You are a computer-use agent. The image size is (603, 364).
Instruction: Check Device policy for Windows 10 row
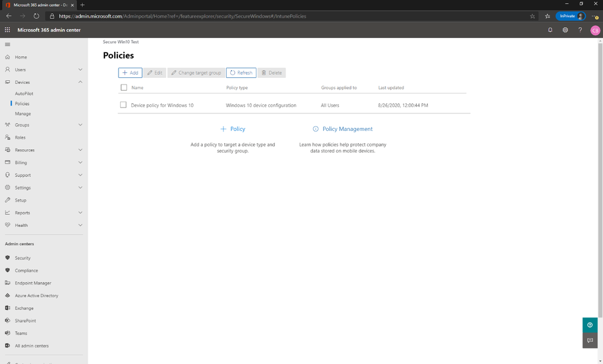coord(123,105)
